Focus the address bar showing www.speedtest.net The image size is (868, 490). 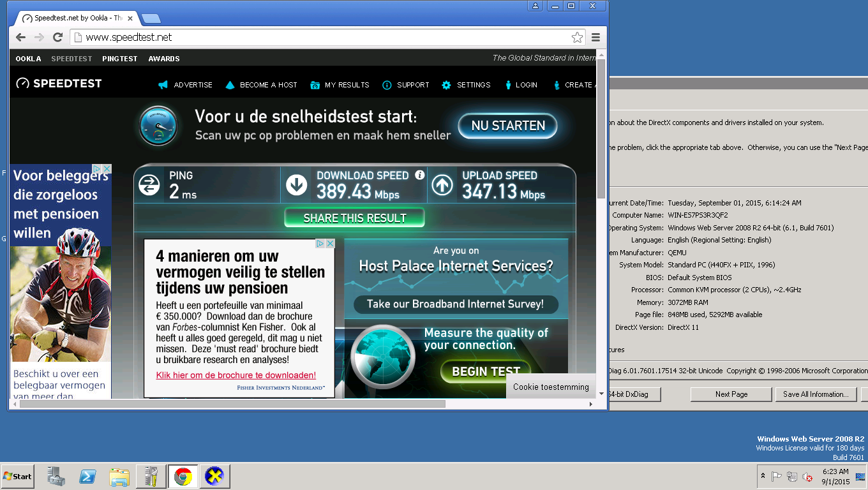click(327, 38)
